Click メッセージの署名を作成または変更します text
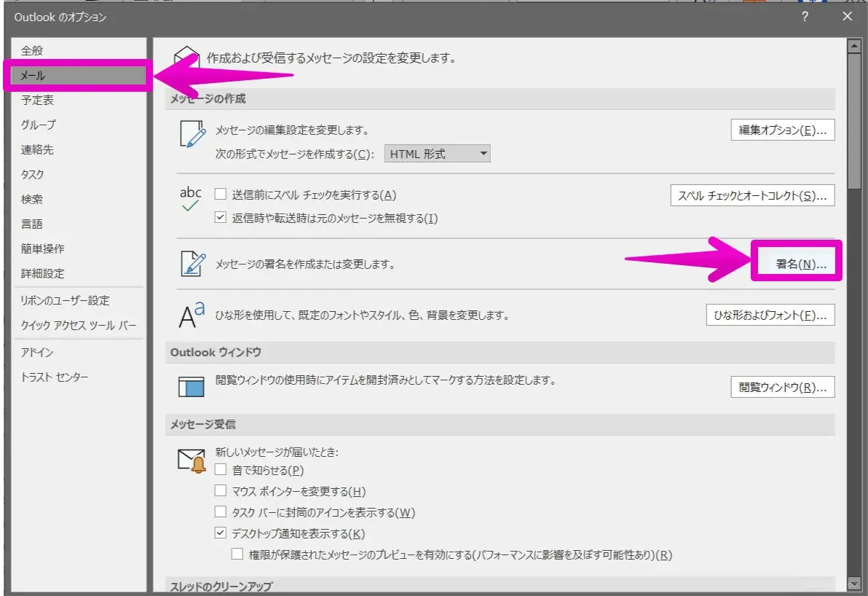Image resolution: width=868 pixels, height=596 pixels. pos(305,264)
